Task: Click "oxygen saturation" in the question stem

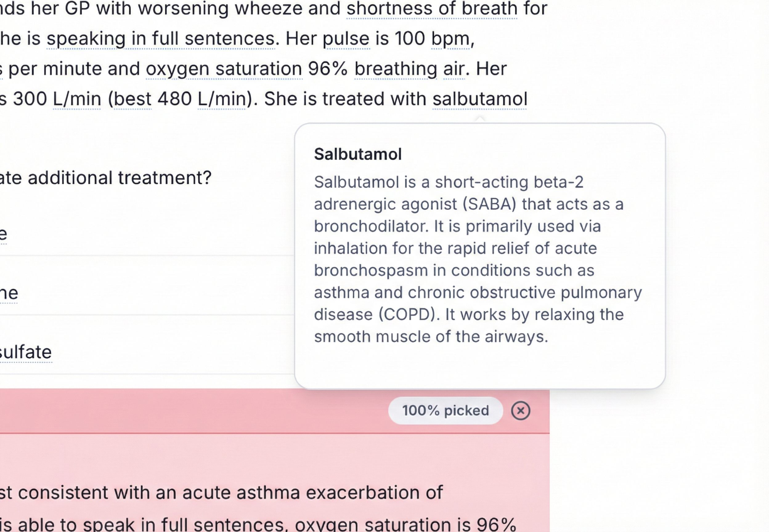Action: (224, 69)
